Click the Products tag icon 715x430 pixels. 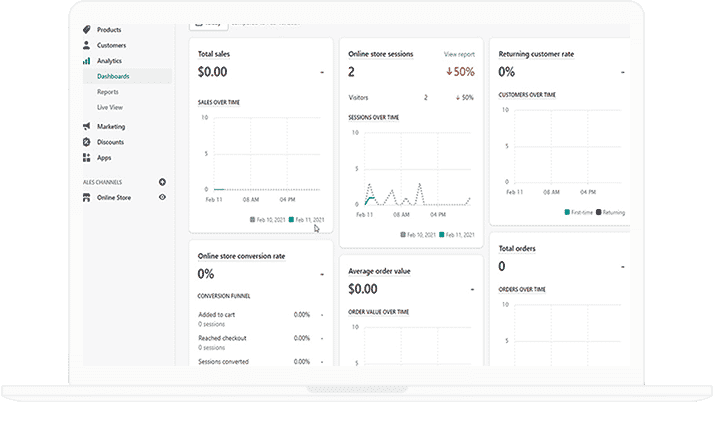click(x=87, y=30)
